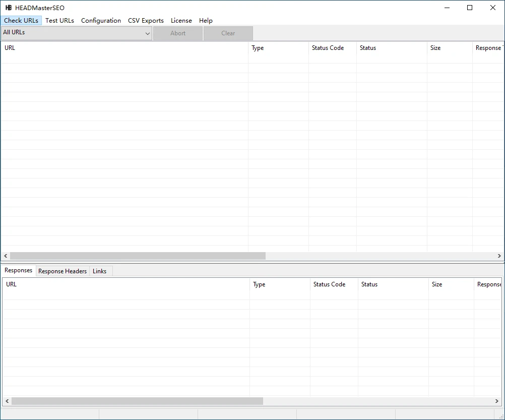Click bottom panel horizontal scrollbar left arrow
Viewport: 505px width, 420px height.
pyautogui.click(x=7, y=401)
